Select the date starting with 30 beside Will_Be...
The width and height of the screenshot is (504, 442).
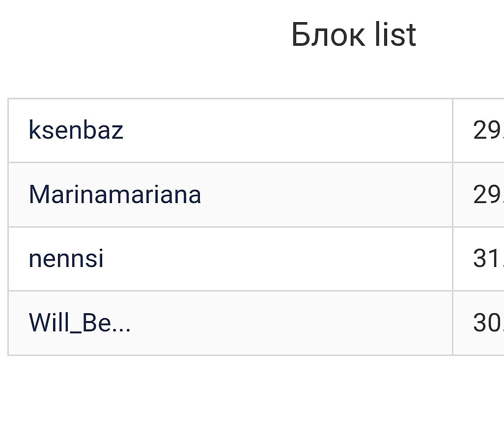487,323
